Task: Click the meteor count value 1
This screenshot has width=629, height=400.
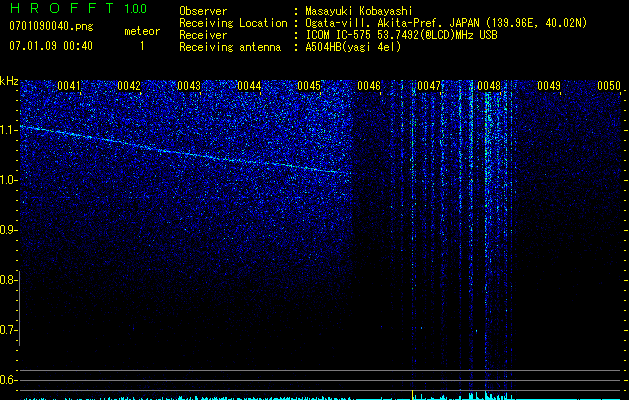Action: coord(142,46)
